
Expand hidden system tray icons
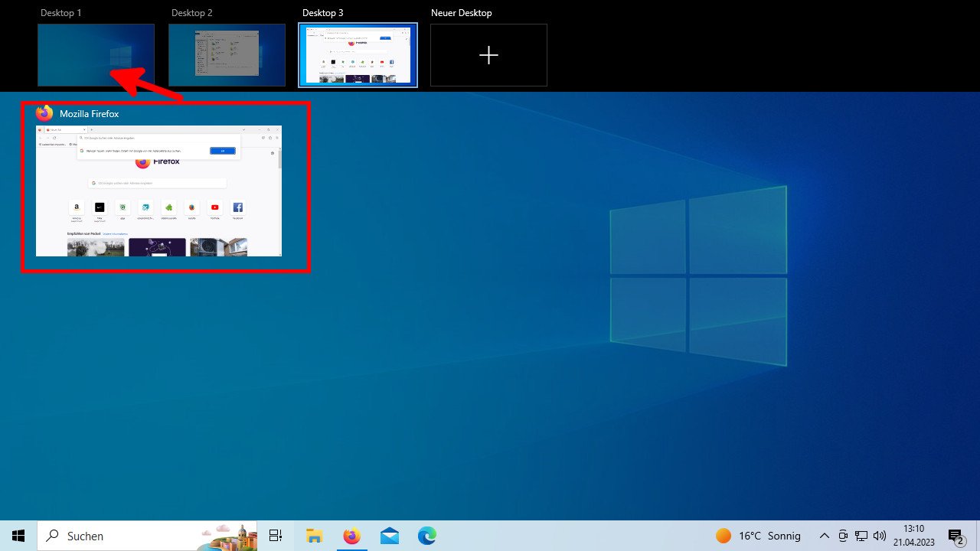tap(825, 535)
